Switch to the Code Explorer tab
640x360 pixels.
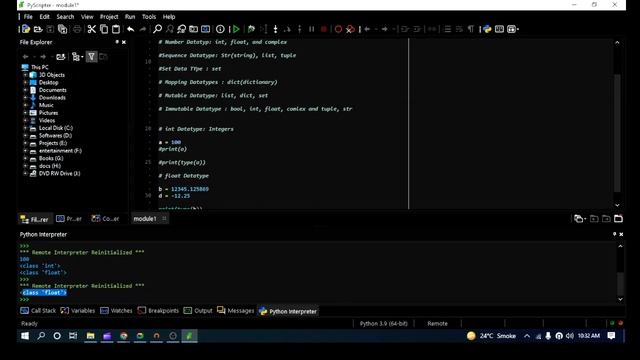point(105,219)
